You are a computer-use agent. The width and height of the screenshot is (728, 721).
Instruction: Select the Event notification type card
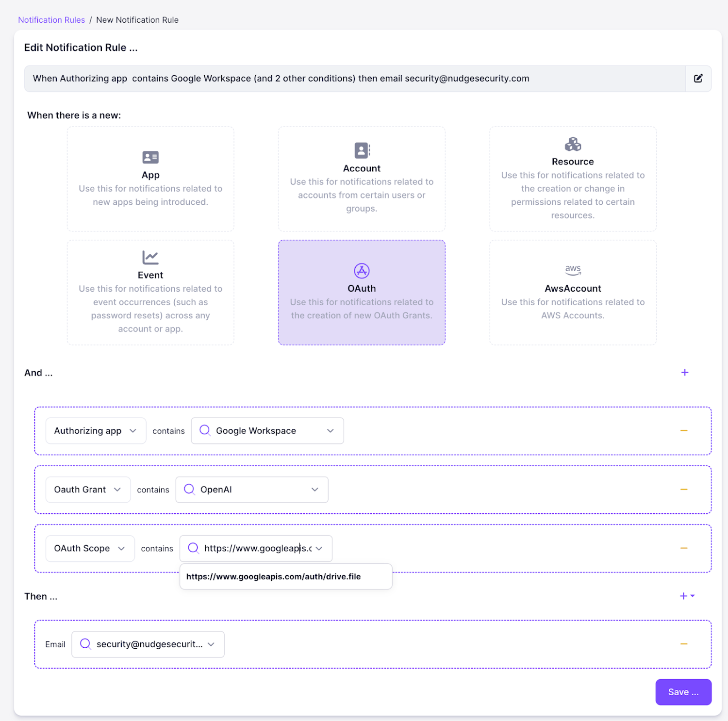(150, 293)
